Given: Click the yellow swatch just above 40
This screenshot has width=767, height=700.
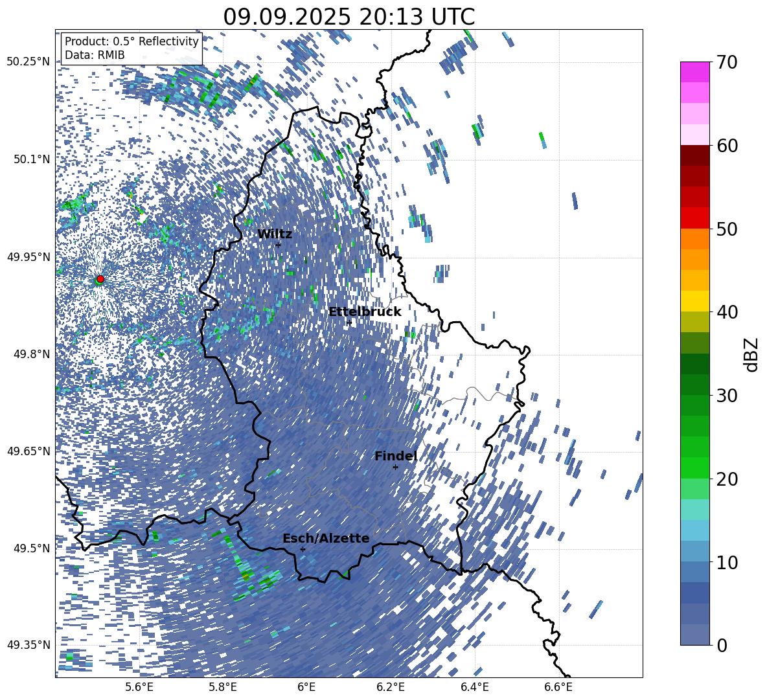Looking at the screenshot, I should (695, 301).
